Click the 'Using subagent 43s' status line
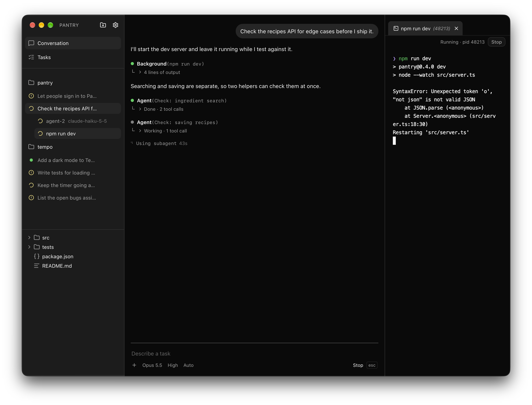The height and width of the screenshot is (405, 532). click(x=159, y=143)
